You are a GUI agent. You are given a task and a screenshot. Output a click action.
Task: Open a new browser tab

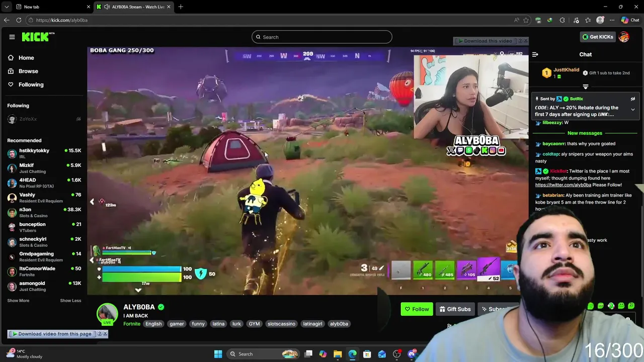pos(181,7)
